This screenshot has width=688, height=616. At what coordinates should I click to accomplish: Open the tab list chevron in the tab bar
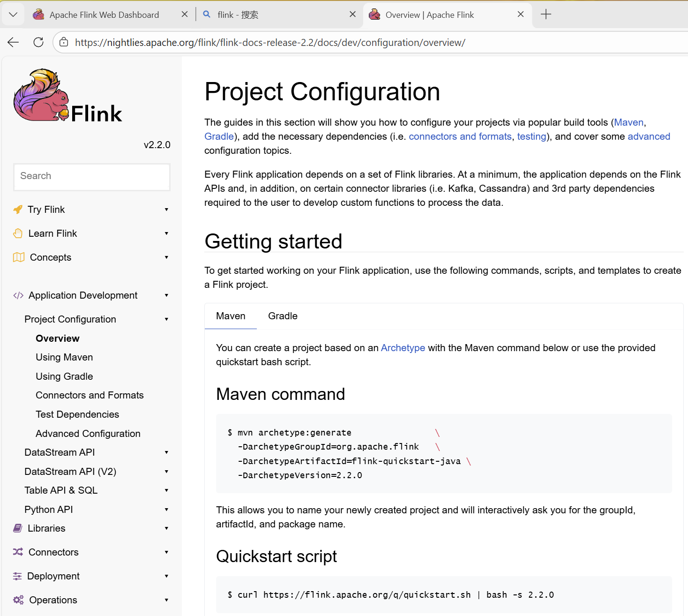(13, 15)
